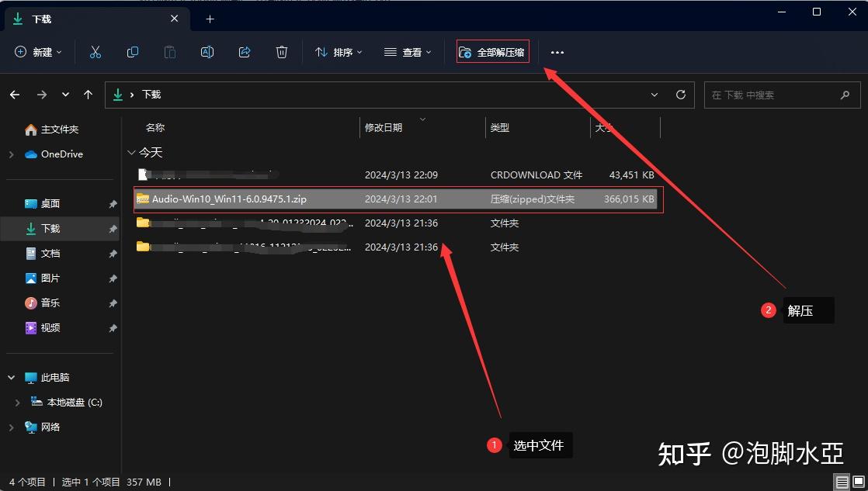Click the Paste clipboard icon
868x491 pixels.
(170, 52)
